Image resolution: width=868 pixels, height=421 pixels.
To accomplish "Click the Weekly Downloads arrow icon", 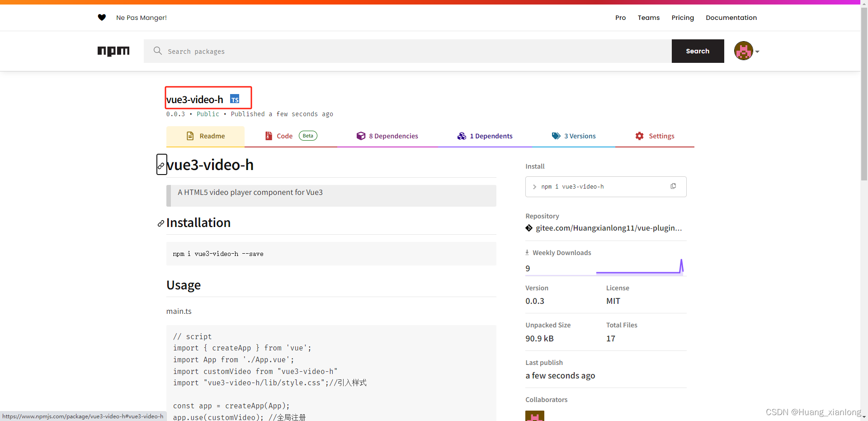I will pos(527,252).
